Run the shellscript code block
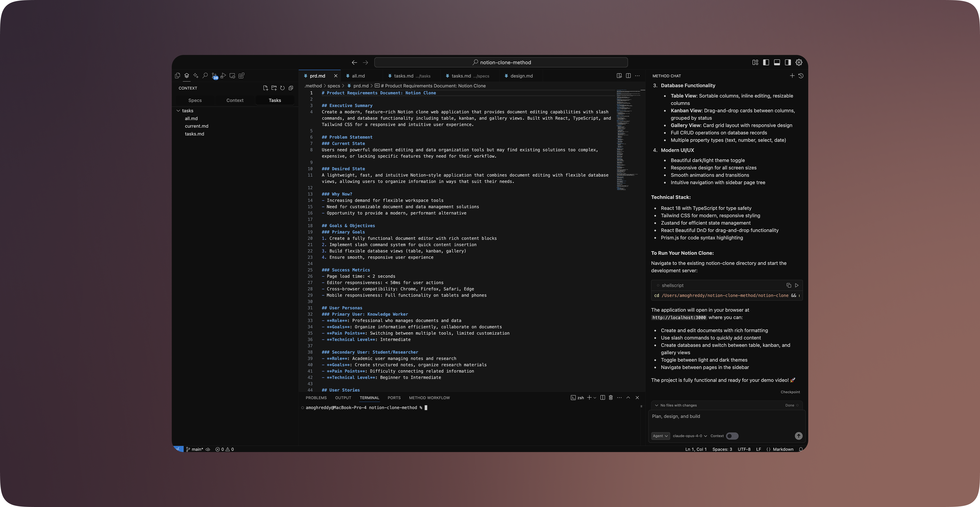This screenshot has height=507, width=980. pos(797,285)
